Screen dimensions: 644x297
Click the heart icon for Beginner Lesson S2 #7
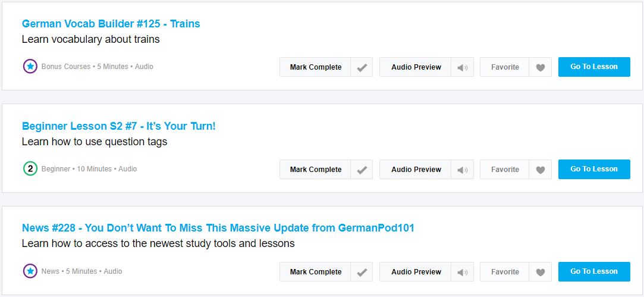click(541, 170)
